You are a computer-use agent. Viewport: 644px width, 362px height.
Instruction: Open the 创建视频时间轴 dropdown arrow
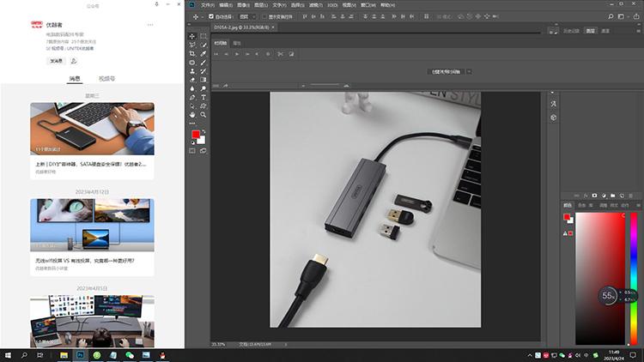[x=471, y=72]
